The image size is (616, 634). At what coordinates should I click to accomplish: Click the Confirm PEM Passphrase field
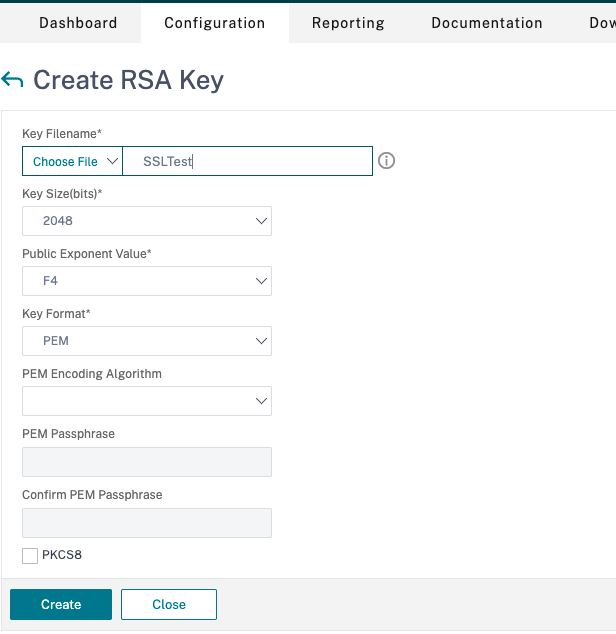point(147,523)
